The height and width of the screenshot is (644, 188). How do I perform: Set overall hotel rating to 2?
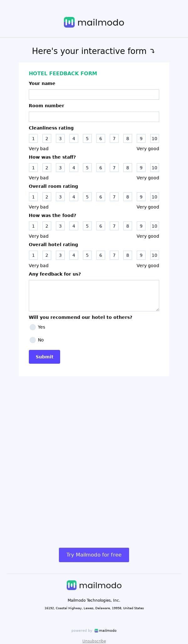coord(47,255)
